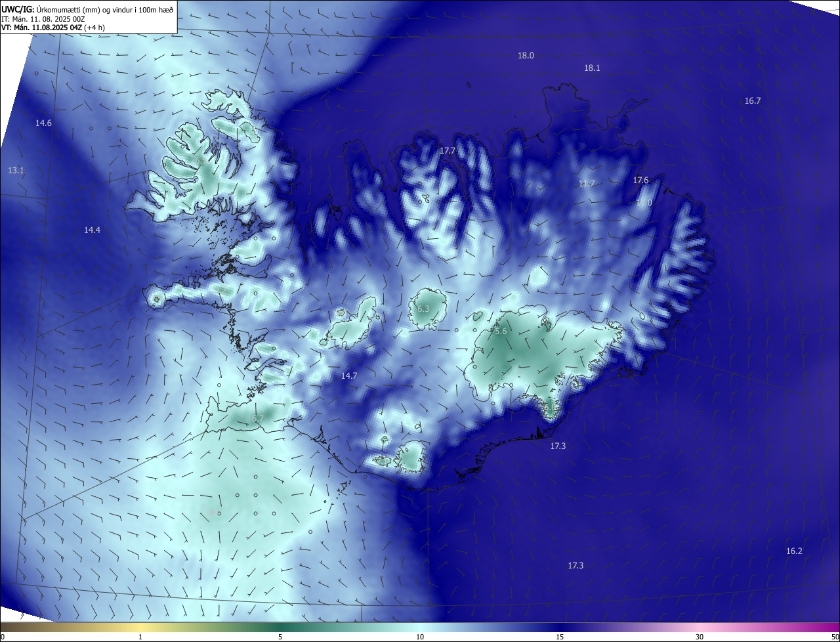
Task: Click the 17.7 value label
Action: [448, 151]
